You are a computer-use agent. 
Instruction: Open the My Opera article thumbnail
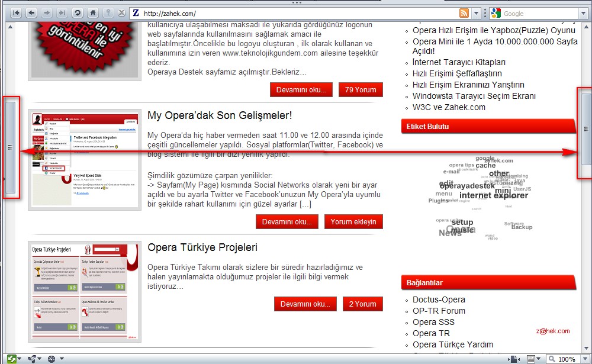point(85,160)
